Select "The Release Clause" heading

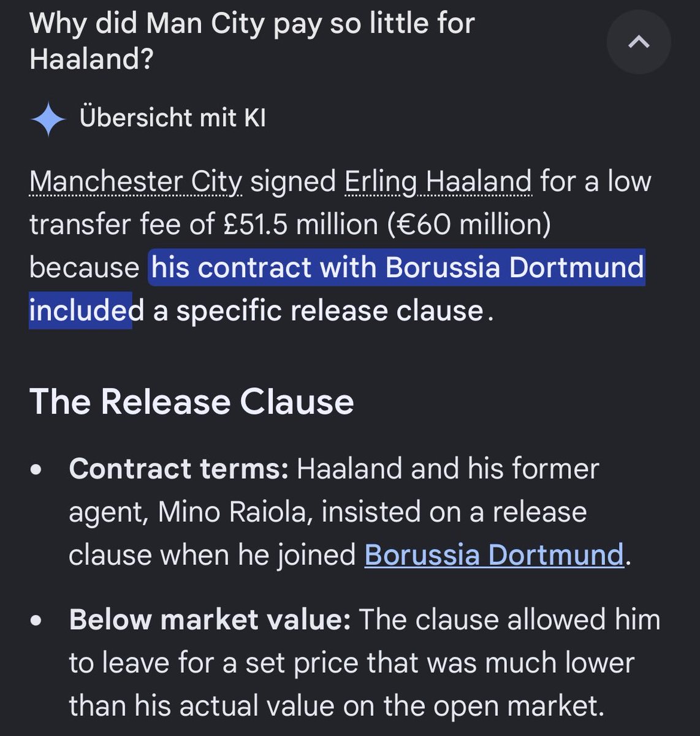coord(192,402)
